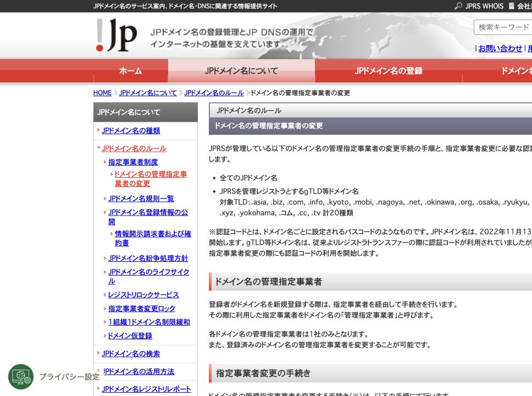Select the JPドメイン名について navigation tab
This screenshot has height=396, width=532.
tap(241, 70)
